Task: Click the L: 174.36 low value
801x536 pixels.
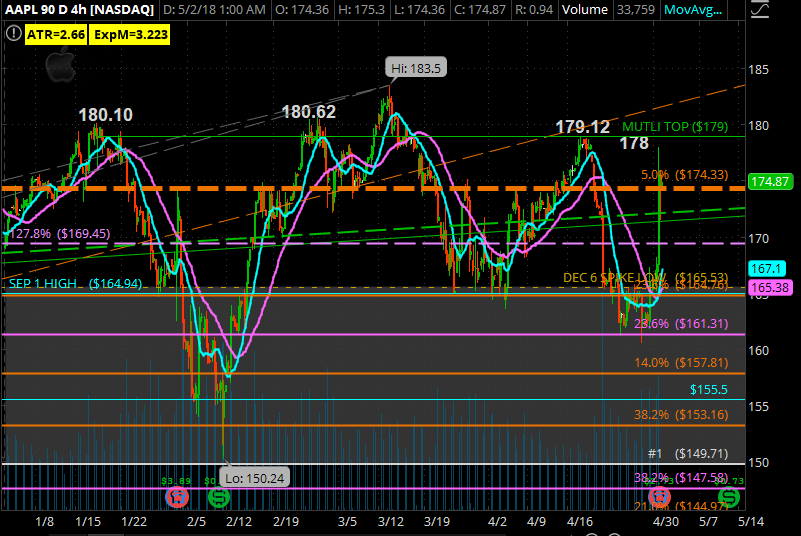Action: pos(419,10)
